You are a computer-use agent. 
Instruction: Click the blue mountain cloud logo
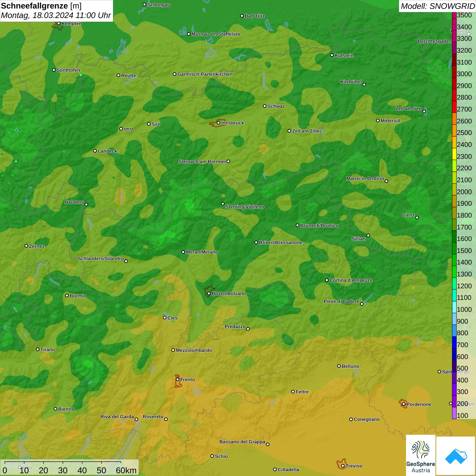pos(456,456)
